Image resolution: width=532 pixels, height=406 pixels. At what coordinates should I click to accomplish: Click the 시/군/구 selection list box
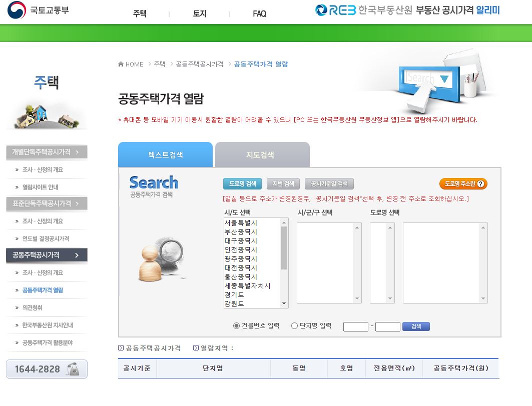pos(329,263)
